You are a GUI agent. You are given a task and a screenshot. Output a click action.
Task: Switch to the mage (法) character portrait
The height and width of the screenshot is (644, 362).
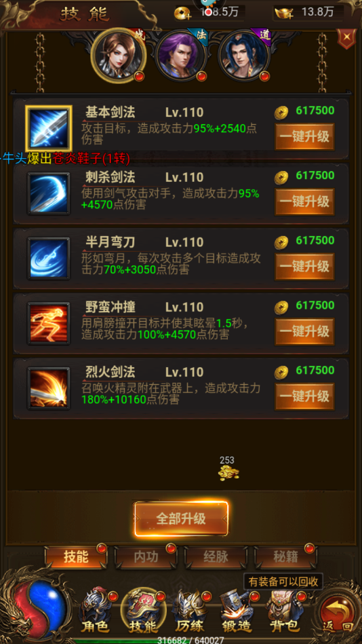pos(180,56)
